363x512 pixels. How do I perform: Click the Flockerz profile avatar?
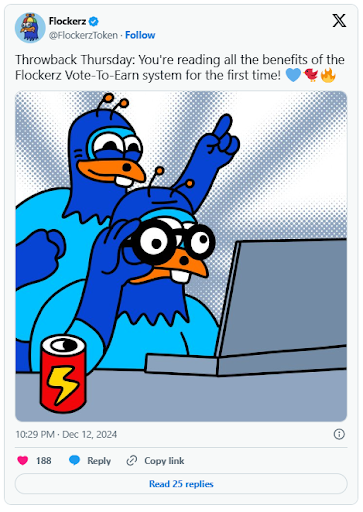[x=30, y=28]
